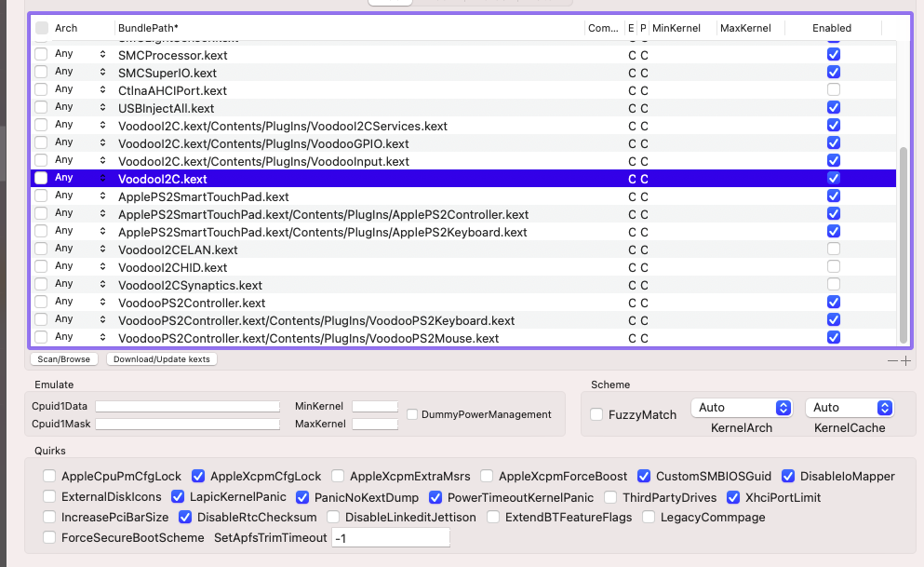Click the Download/Update kexts button
The height and width of the screenshot is (567, 924).
[x=162, y=358]
